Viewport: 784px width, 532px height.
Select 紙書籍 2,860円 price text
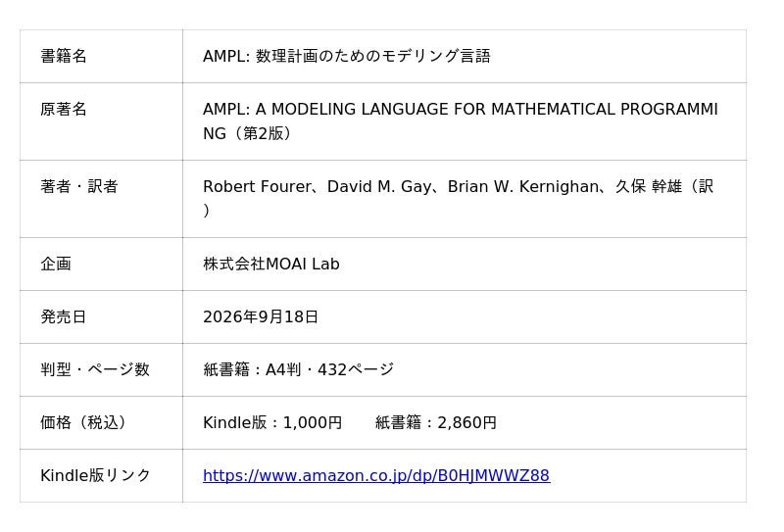(436, 422)
